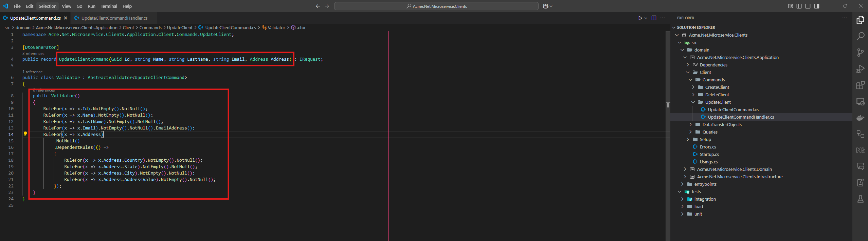This screenshot has height=241, width=868.
Task: Collapse the Solution Explorer section
Action: (x=674, y=27)
